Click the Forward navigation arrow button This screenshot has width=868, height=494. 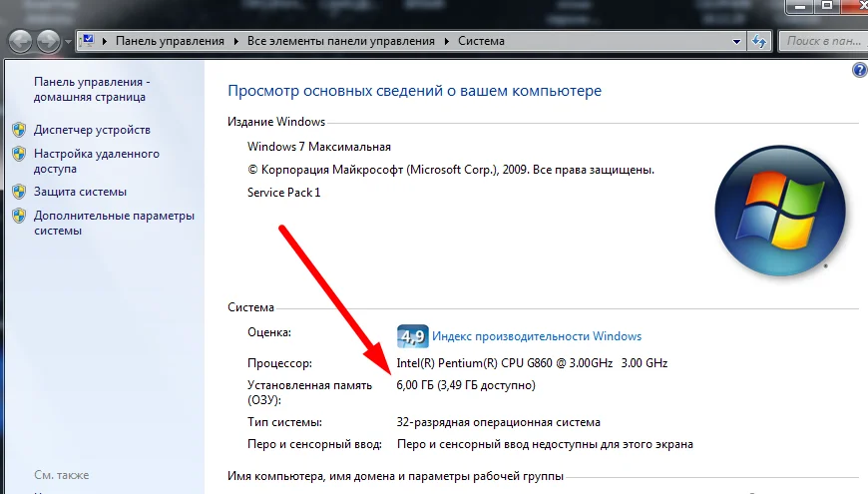(x=48, y=42)
